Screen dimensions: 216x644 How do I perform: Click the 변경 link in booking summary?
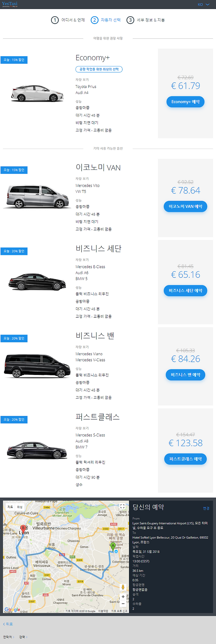pyautogui.click(x=206, y=508)
